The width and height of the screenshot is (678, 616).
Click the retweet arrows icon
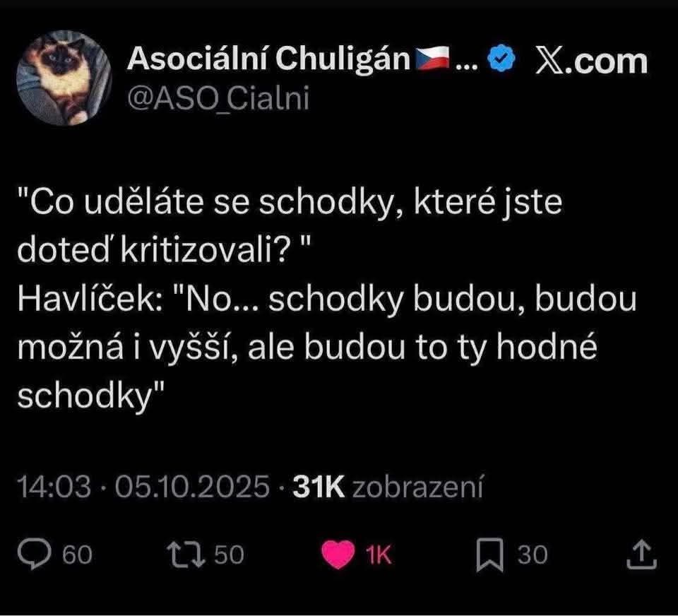pyautogui.click(x=186, y=554)
